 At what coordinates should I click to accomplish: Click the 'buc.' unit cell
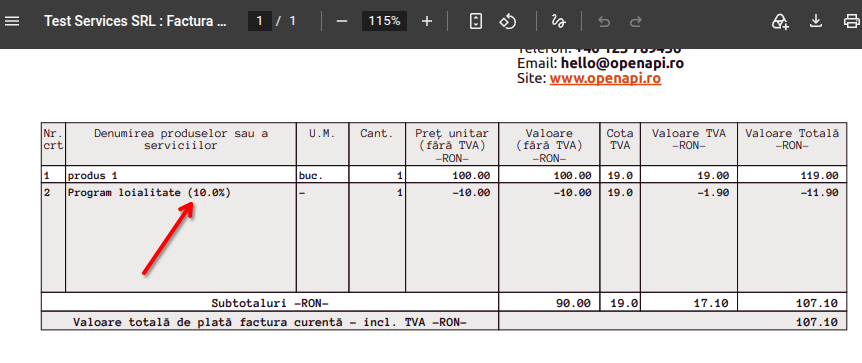coord(323,175)
